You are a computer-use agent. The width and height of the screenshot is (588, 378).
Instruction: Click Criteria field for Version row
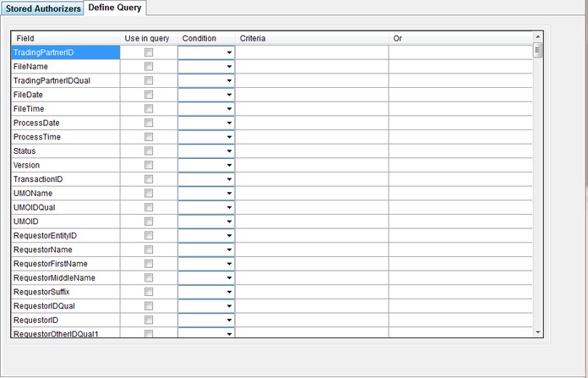tap(312, 166)
